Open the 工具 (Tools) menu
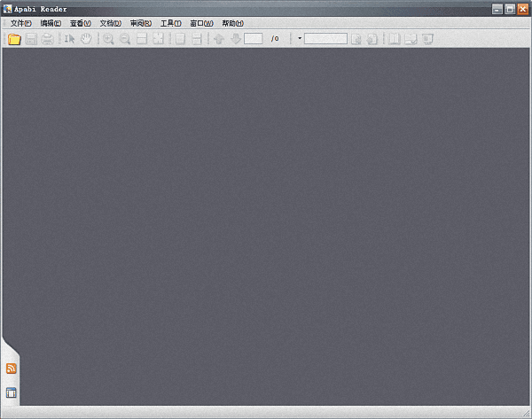Screen dimensions: 532x419 click(x=170, y=23)
